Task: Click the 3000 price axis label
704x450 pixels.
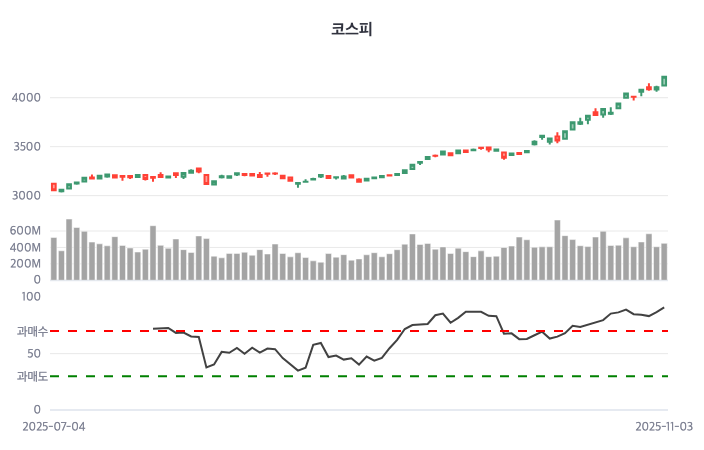Action: point(26,196)
